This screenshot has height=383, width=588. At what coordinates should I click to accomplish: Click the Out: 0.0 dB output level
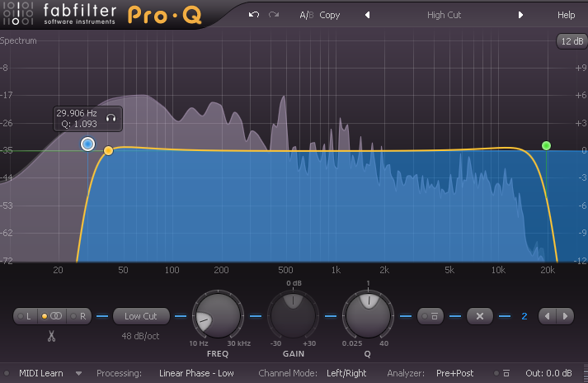(x=548, y=373)
